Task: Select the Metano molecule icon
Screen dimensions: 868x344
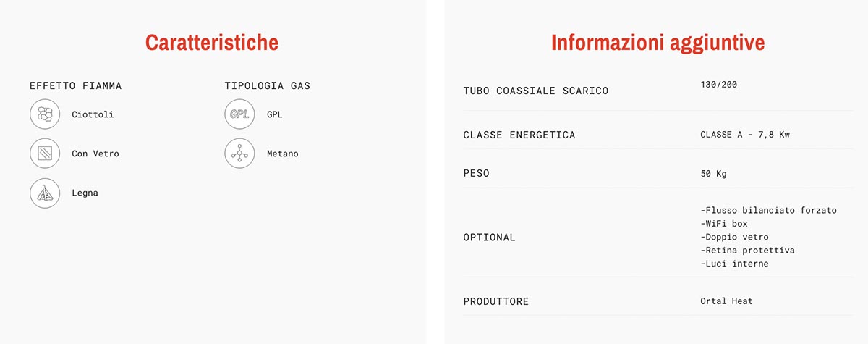Action: [239, 154]
